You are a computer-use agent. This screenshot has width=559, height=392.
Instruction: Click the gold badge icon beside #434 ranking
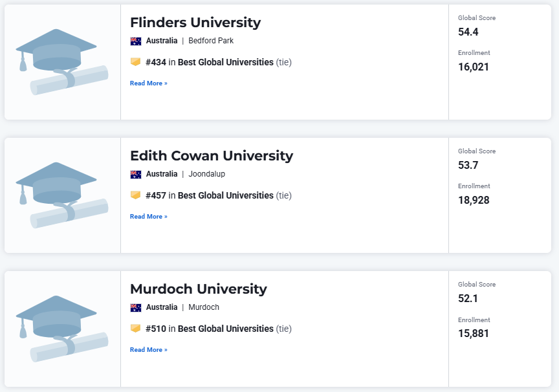click(135, 61)
